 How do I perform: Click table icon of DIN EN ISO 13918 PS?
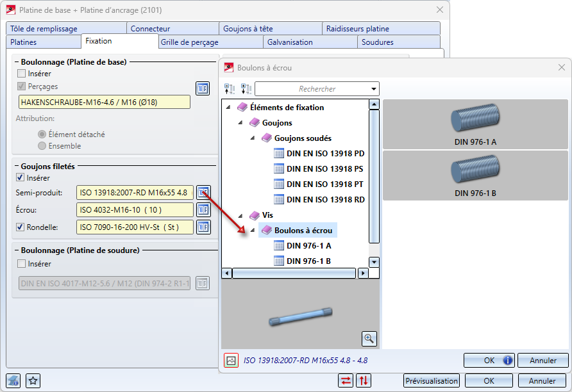(279, 168)
